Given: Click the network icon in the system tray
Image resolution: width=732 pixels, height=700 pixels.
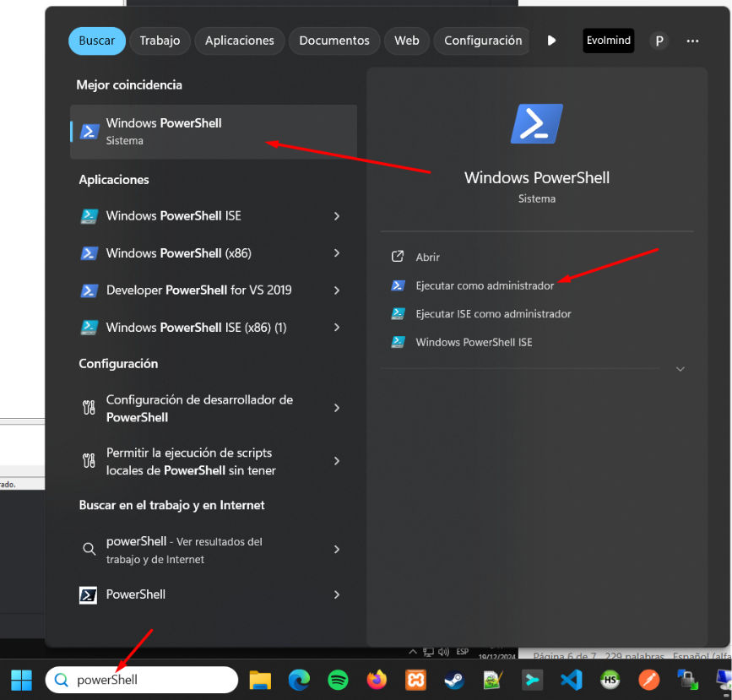Looking at the screenshot, I should (428, 651).
